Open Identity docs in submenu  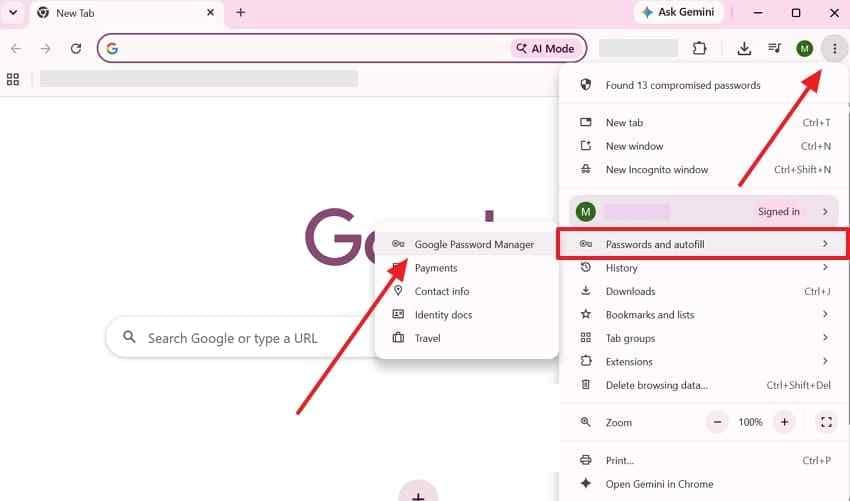[x=466, y=314]
